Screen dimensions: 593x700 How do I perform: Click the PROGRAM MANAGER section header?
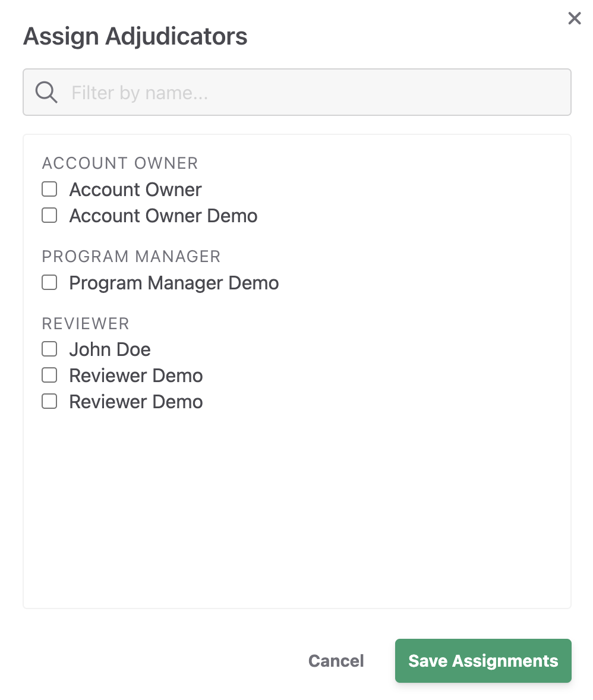pyautogui.click(x=131, y=257)
